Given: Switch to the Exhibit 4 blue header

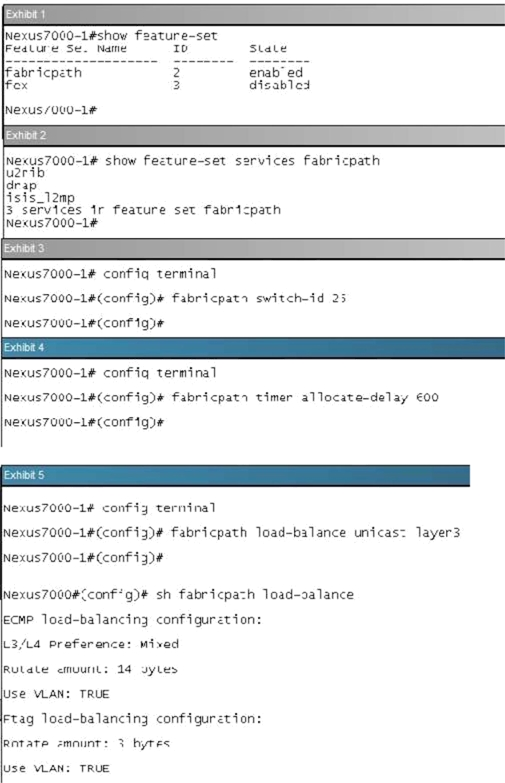Looking at the screenshot, I should point(253,348).
